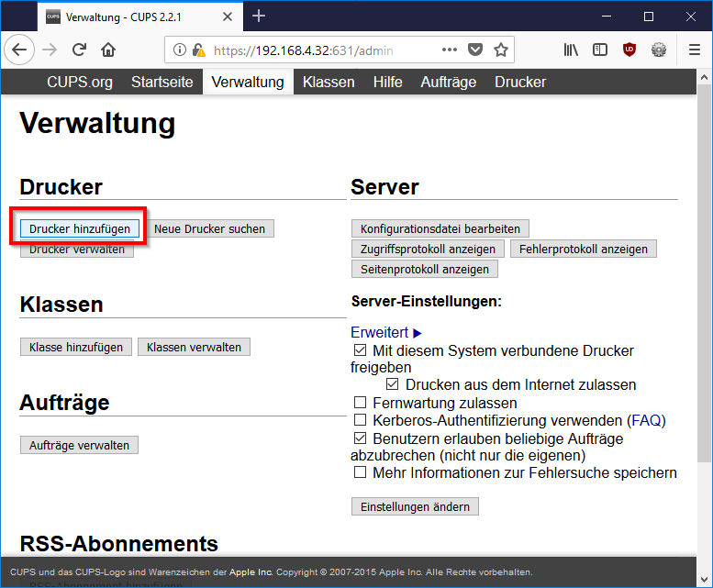Click the insecure connection padlock warning icon
This screenshot has width=713, height=588.
199,50
